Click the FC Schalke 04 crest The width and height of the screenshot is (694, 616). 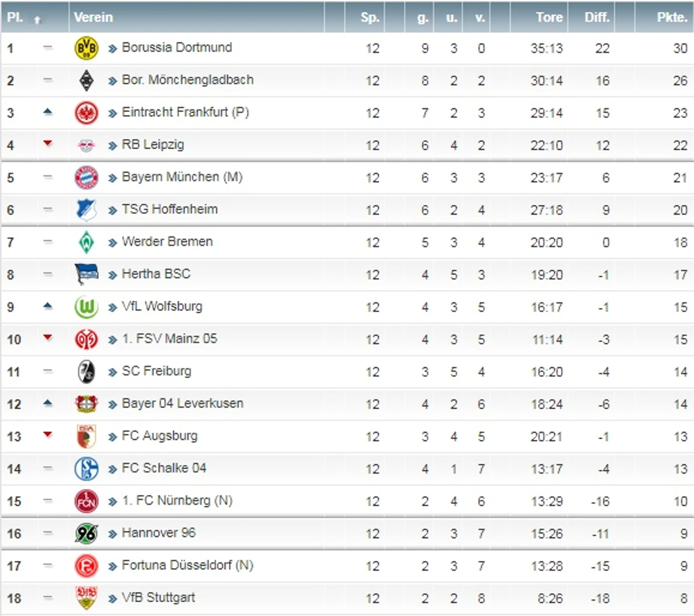click(86, 469)
